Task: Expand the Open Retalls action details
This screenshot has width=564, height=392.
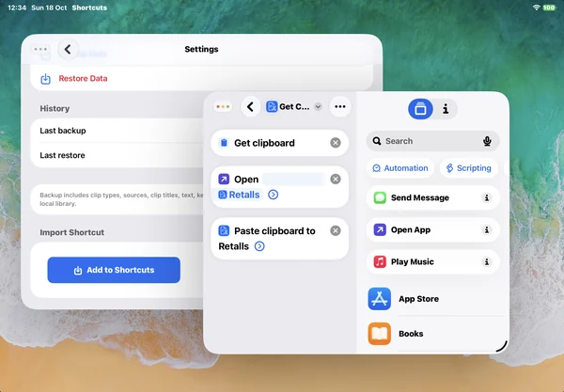Action: click(x=273, y=195)
